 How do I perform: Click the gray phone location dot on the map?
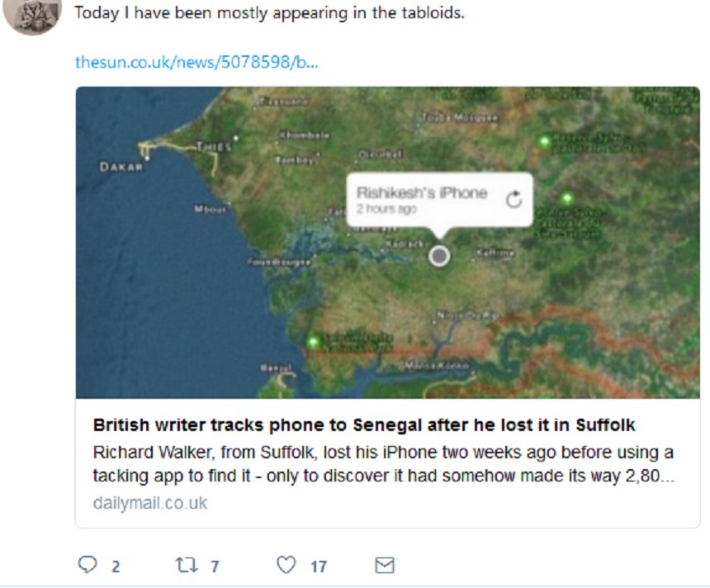(x=440, y=256)
